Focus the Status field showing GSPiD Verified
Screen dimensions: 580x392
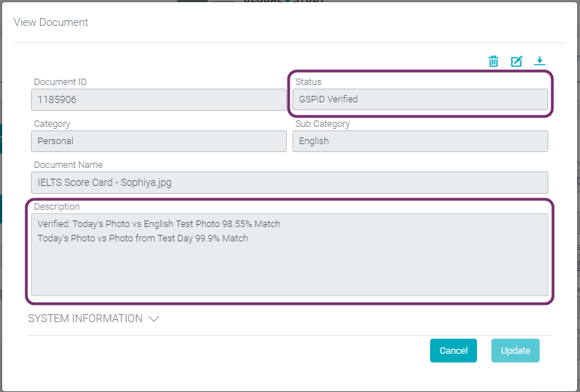pyautogui.click(x=420, y=99)
